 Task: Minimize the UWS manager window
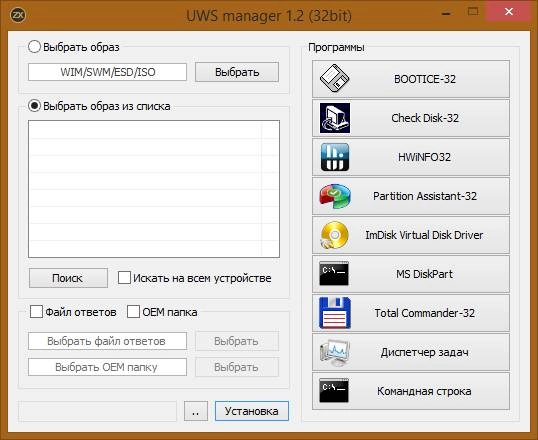[446, 14]
